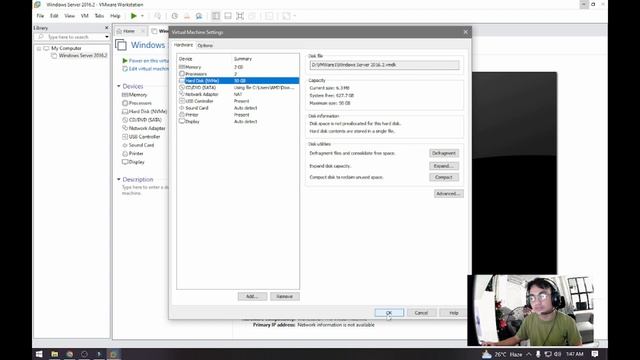Viewport: 640px width, 360px height.
Task: Open the Library search dropdown arrow
Action: coord(107,37)
